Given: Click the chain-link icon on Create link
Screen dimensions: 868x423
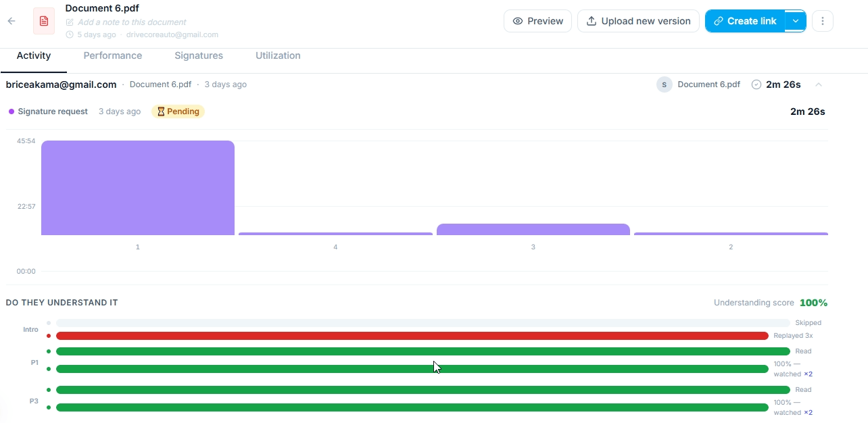Looking at the screenshot, I should (718, 21).
